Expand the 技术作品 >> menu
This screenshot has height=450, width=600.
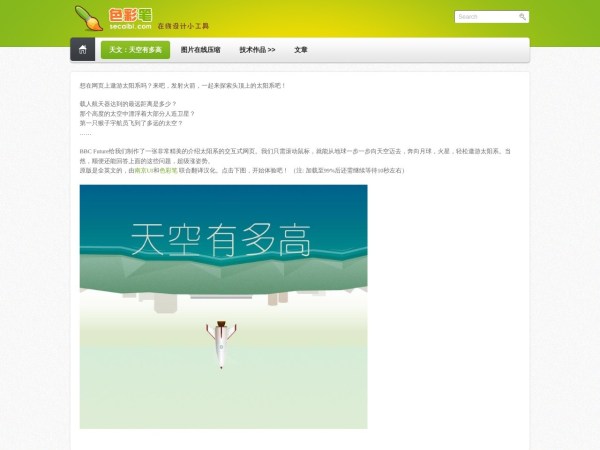pos(257,50)
